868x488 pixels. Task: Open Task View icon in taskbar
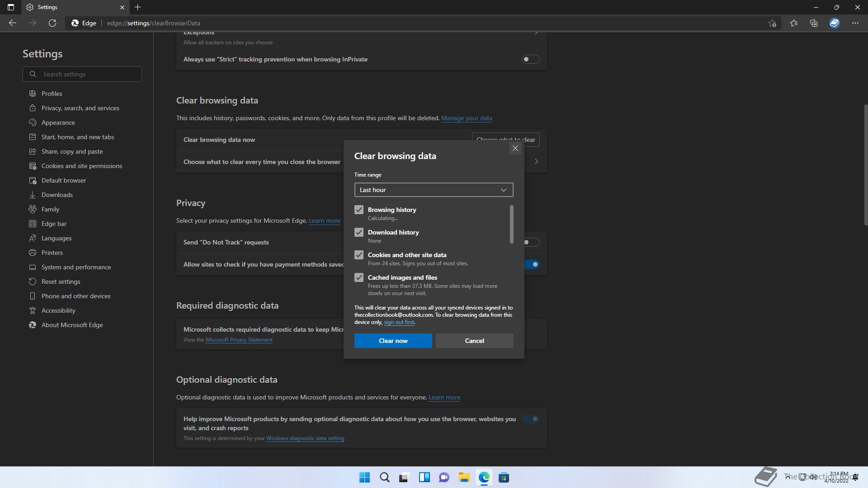[404, 477]
